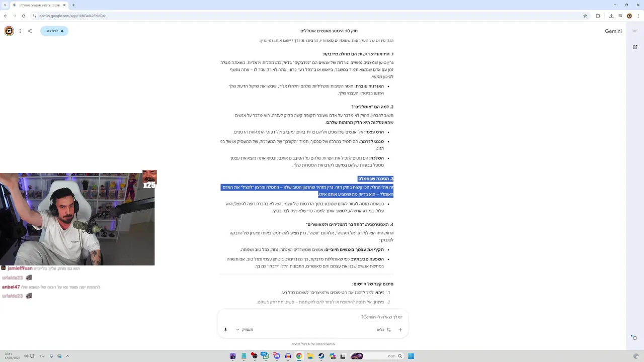Click the plus icon to add attachments

coord(400,330)
